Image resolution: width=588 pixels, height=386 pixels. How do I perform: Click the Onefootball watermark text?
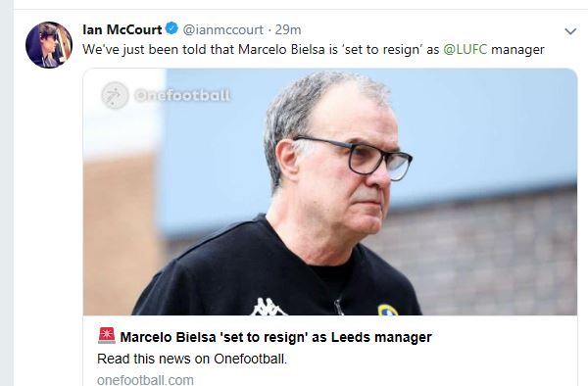[182, 96]
